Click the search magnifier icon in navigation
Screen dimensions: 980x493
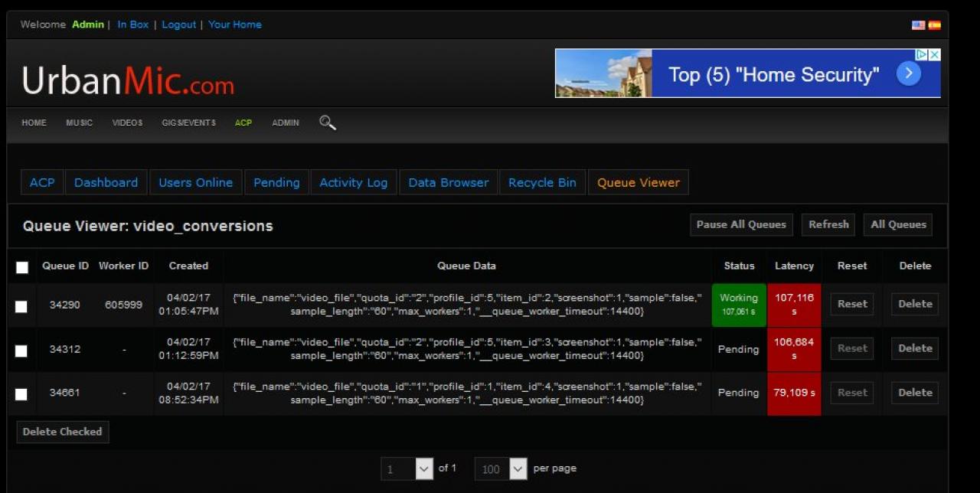click(x=327, y=122)
